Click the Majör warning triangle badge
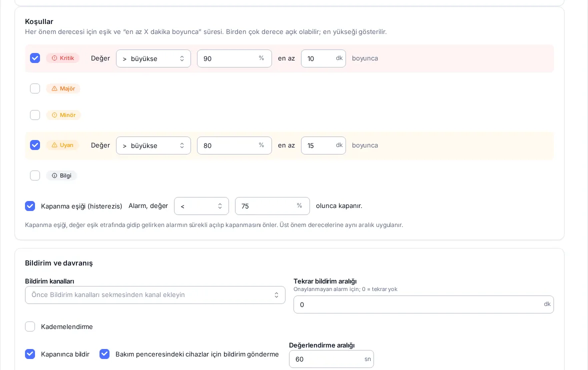Screen dimensions: 588x370 (54, 88)
